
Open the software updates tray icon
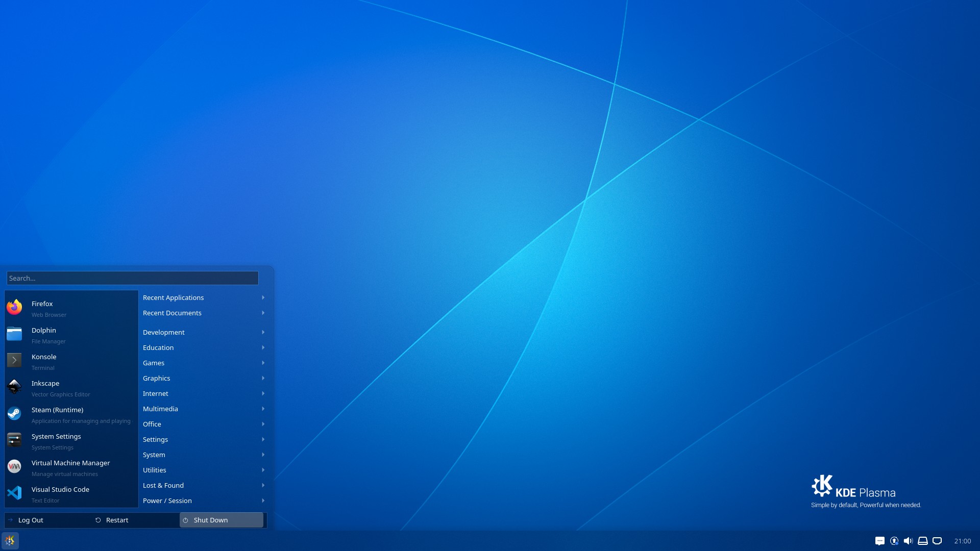click(x=894, y=541)
